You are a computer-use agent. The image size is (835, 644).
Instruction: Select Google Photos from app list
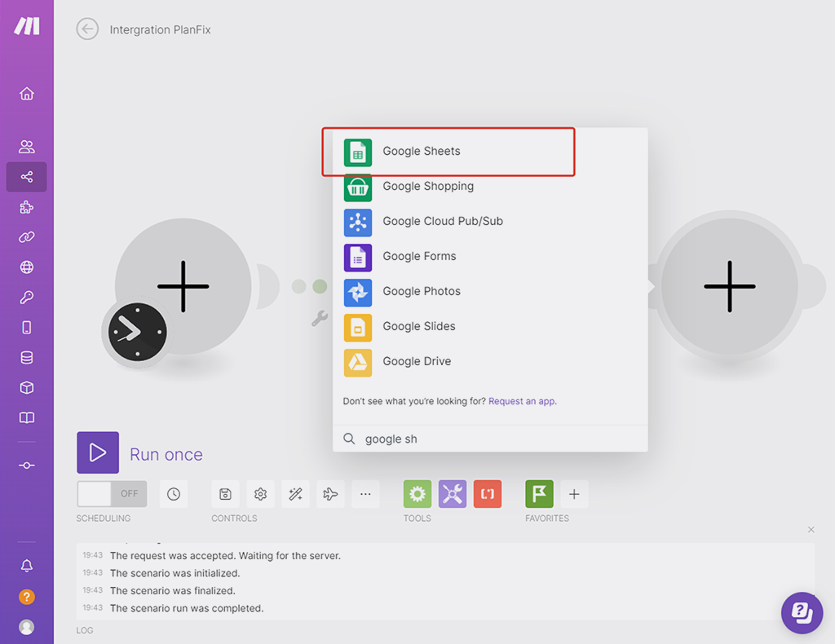click(x=490, y=292)
